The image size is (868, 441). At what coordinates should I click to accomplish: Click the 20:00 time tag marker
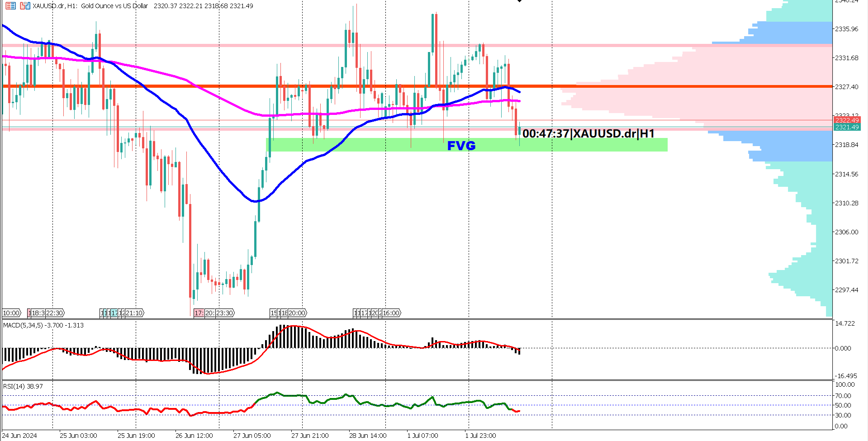[296, 313]
